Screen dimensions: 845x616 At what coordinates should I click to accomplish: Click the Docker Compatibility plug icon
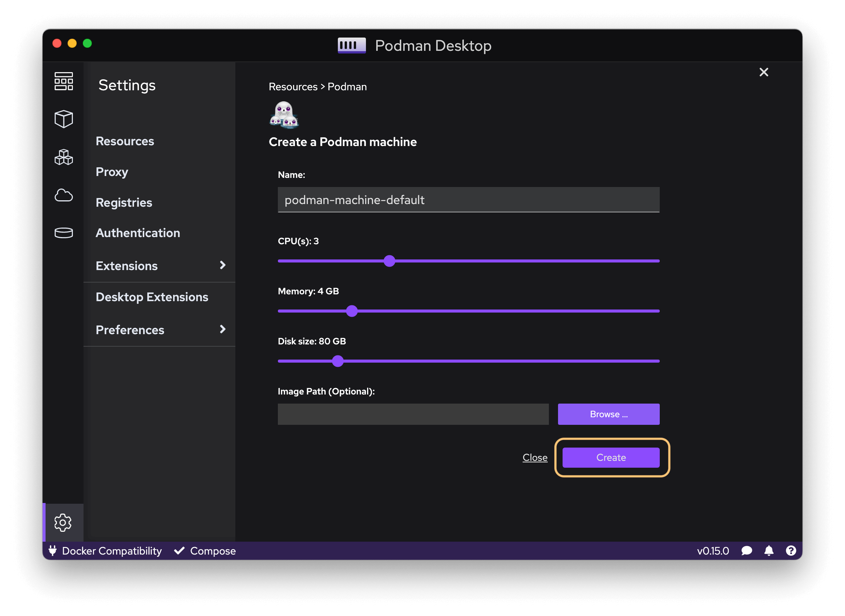click(x=53, y=550)
